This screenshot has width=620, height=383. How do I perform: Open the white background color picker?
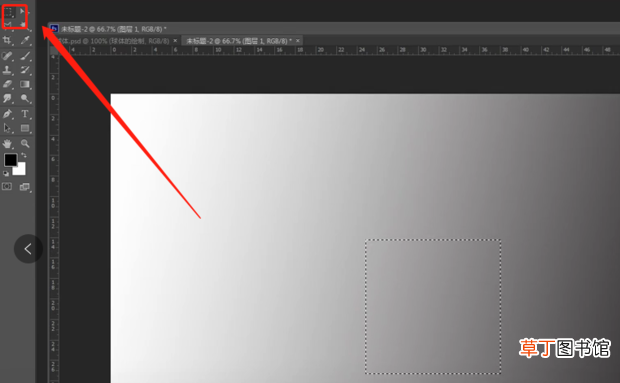(21, 171)
